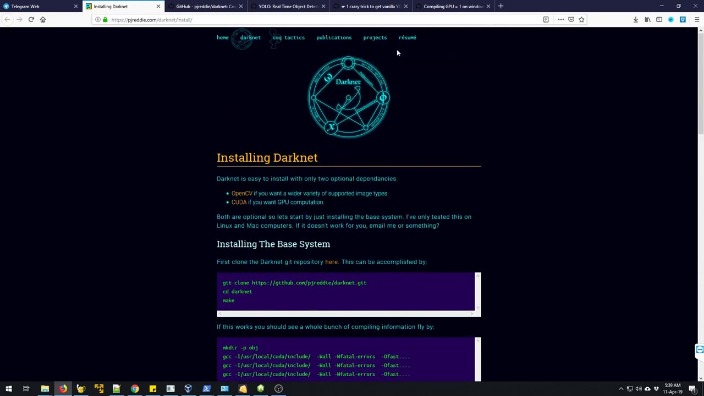Click the horizontal scrollbar under git clone code

pos(346,314)
